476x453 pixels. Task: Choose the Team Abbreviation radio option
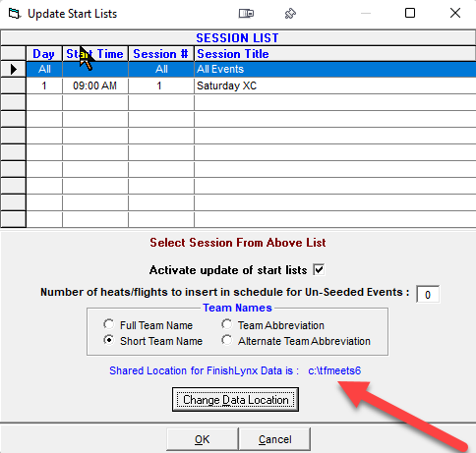226,324
